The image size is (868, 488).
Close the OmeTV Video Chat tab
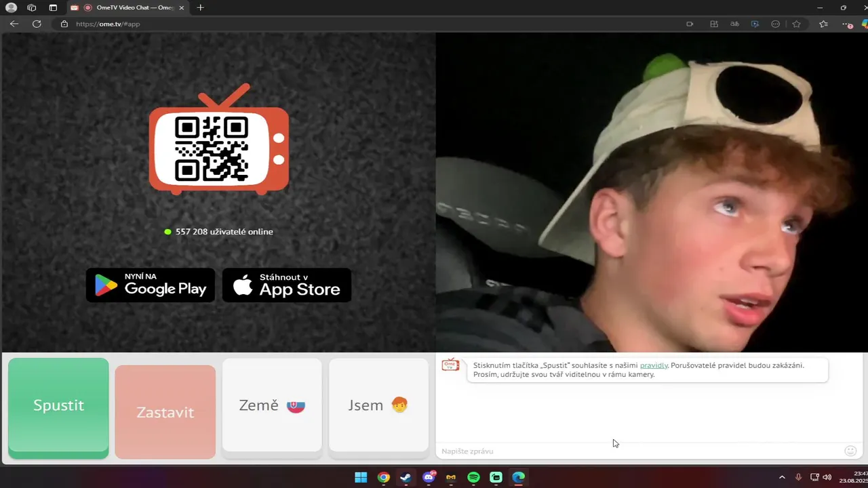181,7
